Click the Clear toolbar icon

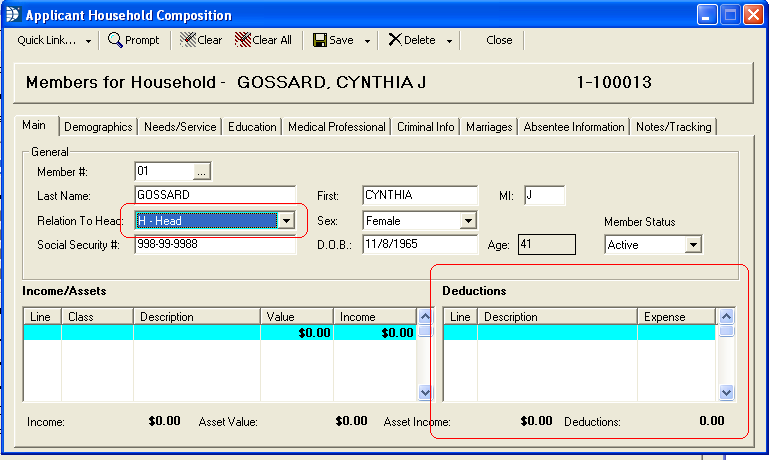click(187, 40)
